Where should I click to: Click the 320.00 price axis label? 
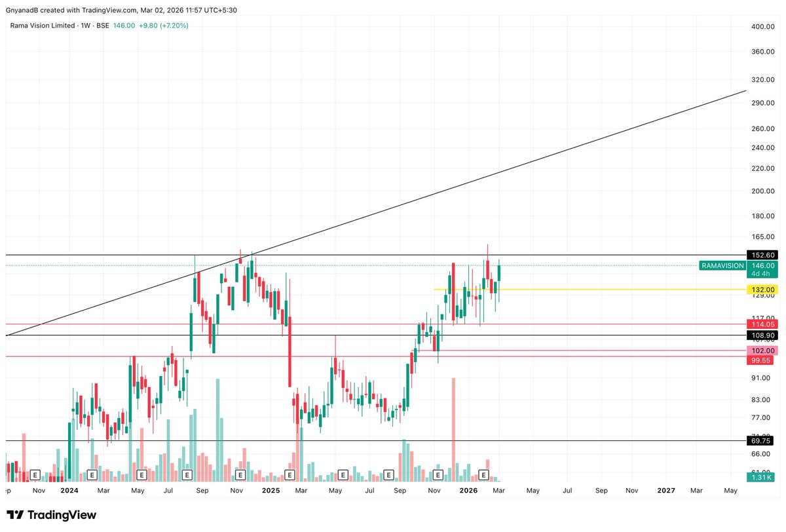pyautogui.click(x=762, y=80)
